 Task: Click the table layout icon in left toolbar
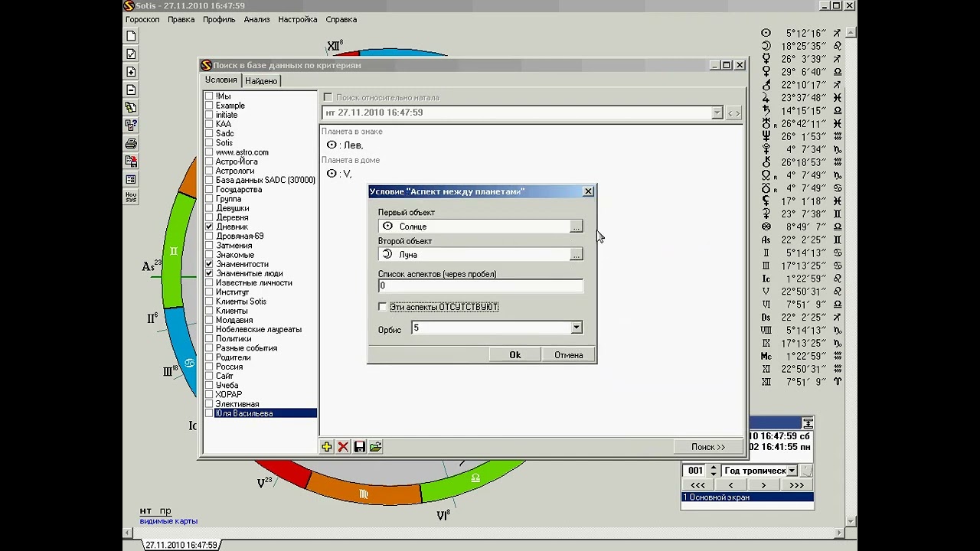coord(131,180)
